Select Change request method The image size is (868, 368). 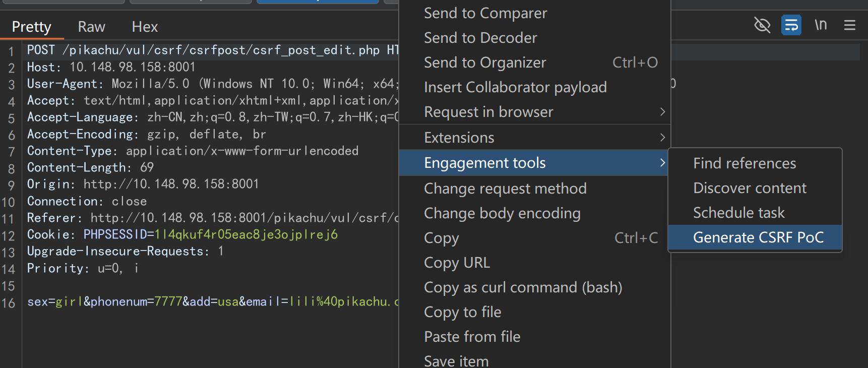pyautogui.click(x=505, y=189)
